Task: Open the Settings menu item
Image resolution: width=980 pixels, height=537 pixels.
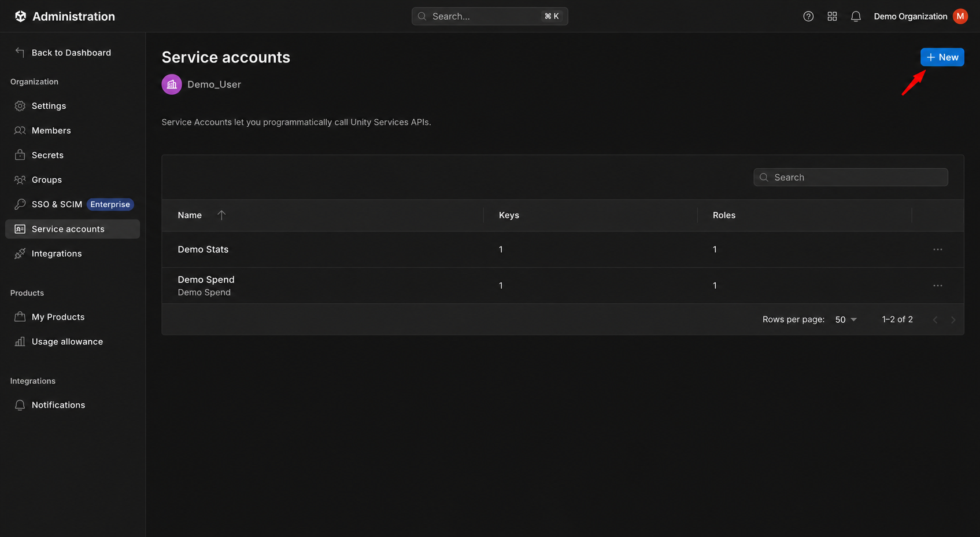Action: (72, 106)
